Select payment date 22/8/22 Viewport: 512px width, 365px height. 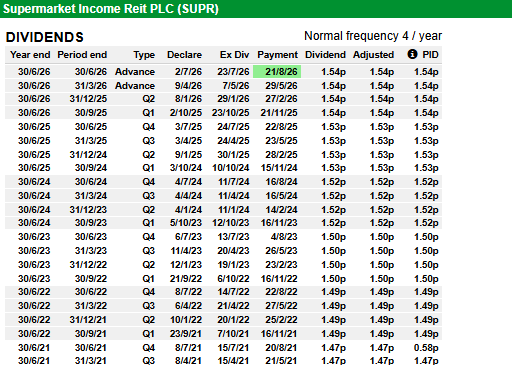[281, 292]
